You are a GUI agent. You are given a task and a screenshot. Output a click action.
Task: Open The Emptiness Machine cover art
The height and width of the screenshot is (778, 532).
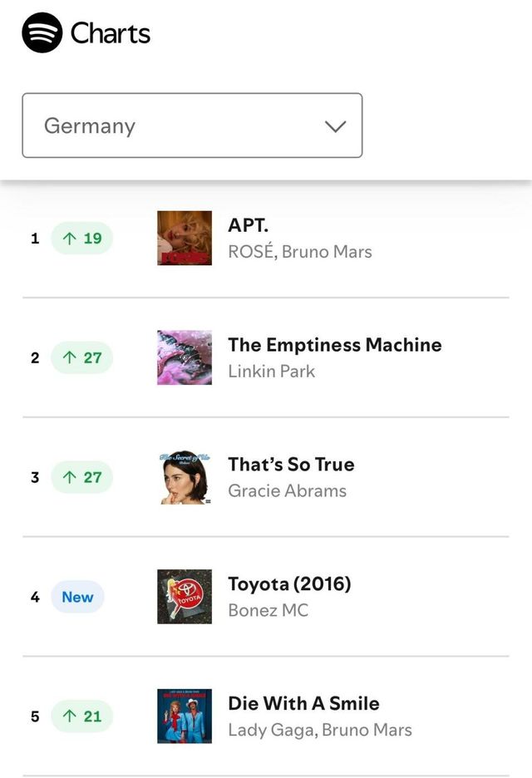click(185, 357)
